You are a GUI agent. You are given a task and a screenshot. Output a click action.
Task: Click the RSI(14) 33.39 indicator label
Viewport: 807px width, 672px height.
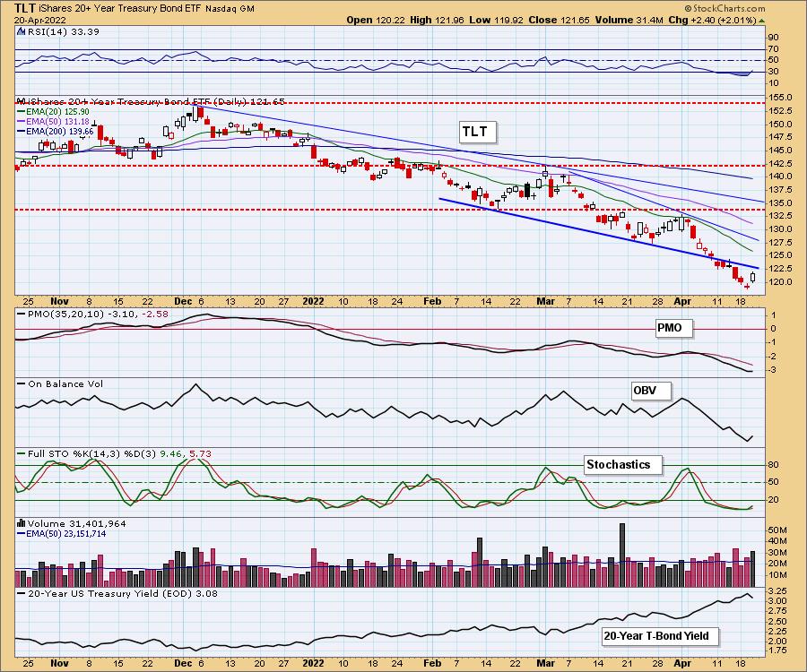coord(64,31)
